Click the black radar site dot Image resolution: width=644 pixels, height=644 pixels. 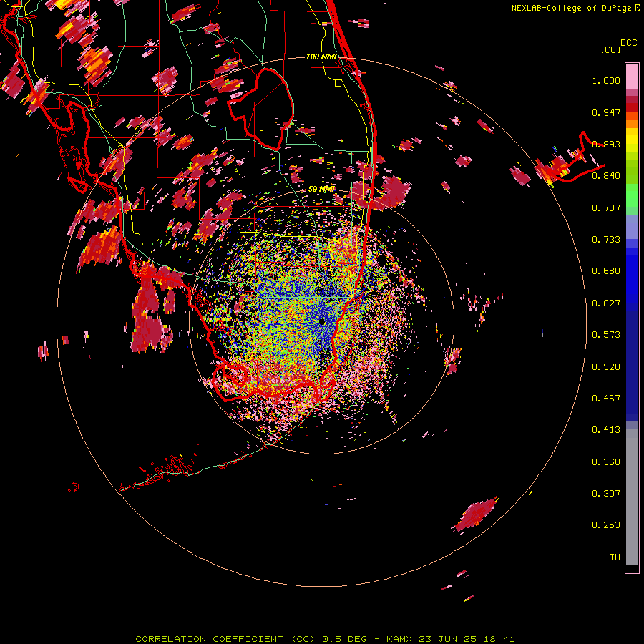click(x=321, y=321)
